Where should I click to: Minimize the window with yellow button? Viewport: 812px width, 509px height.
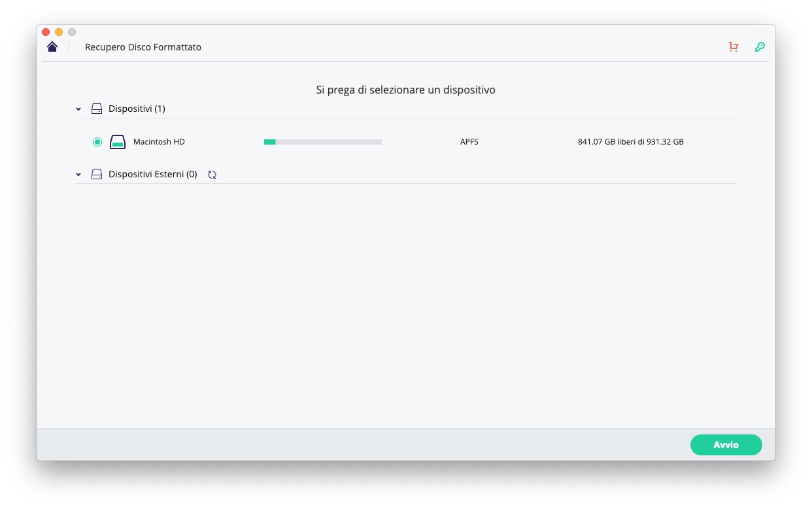tap(59, 32)
